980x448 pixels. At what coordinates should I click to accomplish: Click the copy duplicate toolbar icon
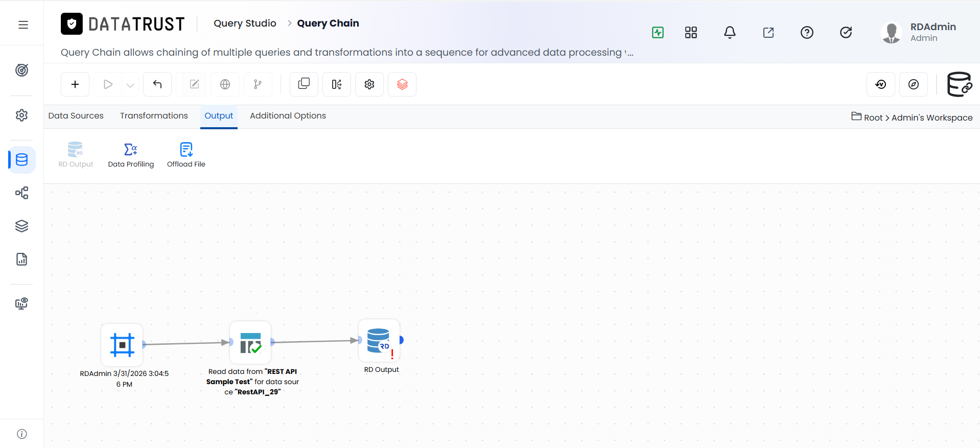click(304, 84)
